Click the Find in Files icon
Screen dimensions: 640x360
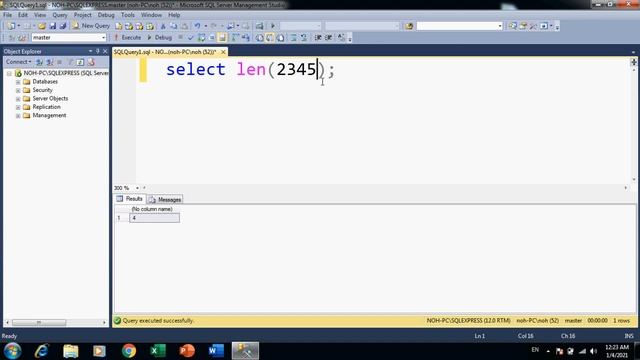[x=409, y=26]
